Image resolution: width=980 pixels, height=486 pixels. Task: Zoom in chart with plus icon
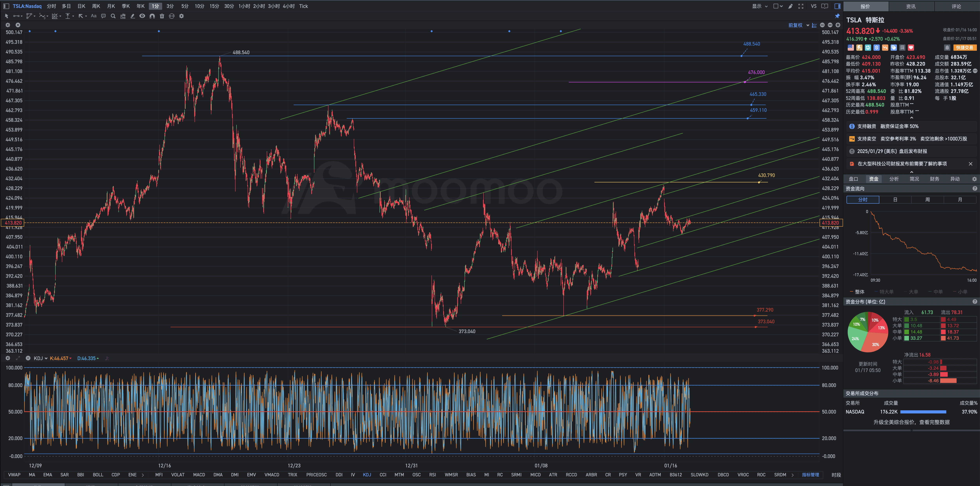point(838,25)
